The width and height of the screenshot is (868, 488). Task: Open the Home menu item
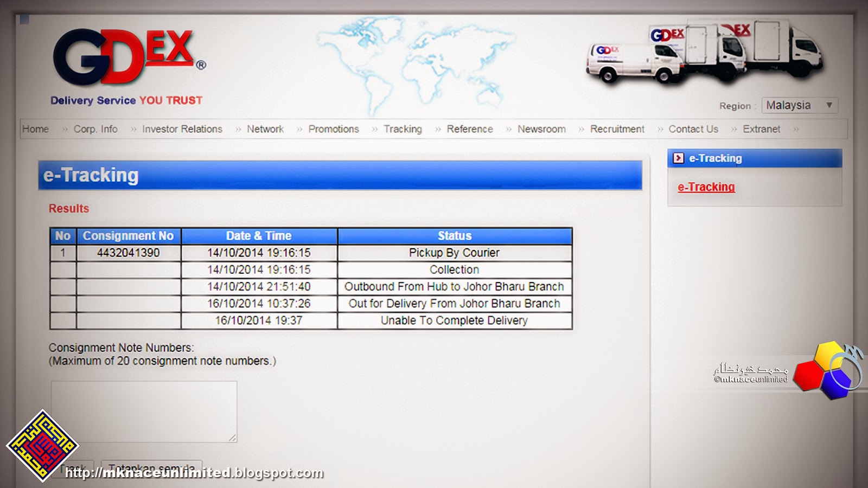click(35, 129)
